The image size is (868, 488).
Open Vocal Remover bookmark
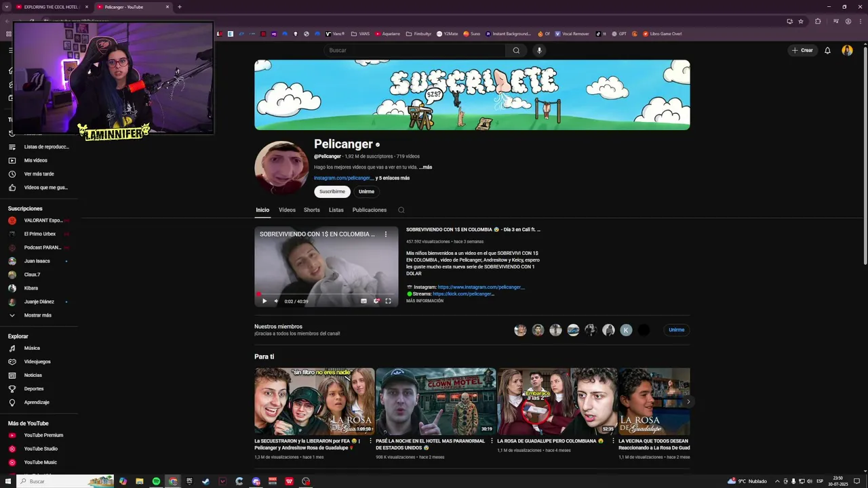572,34
